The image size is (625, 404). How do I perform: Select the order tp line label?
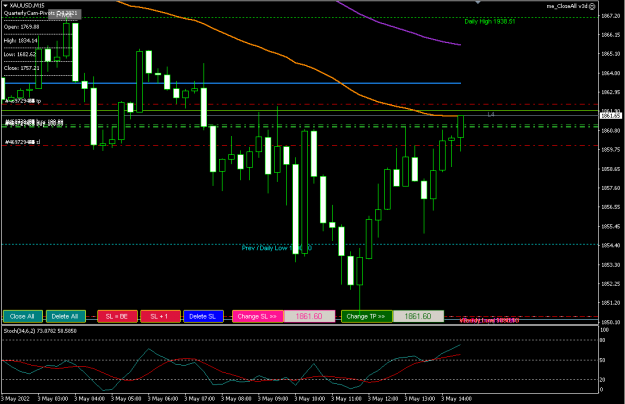click(23, 101)
